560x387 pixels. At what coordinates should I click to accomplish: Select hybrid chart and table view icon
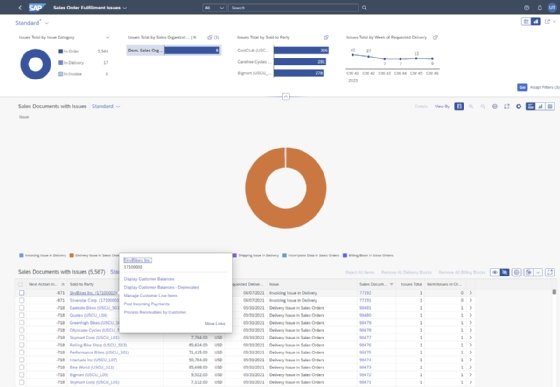pos(531,106)
